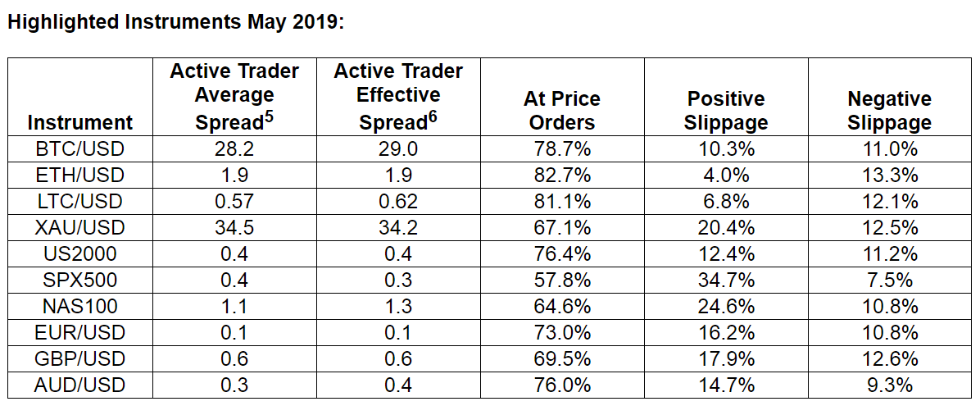The height and width of the screenshot is (415, 980).
Task: Select the US2000 instrument cell
Action: point(79,254)
